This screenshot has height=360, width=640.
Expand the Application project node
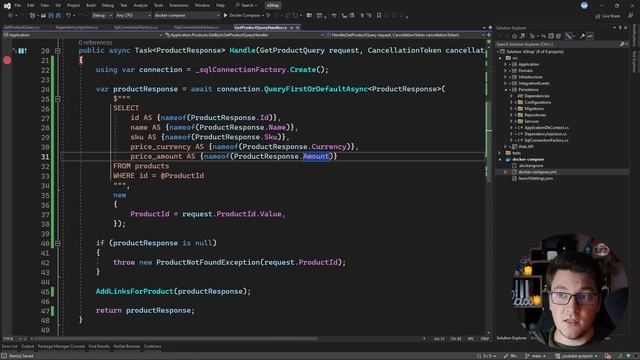click(x=505, y=64)
